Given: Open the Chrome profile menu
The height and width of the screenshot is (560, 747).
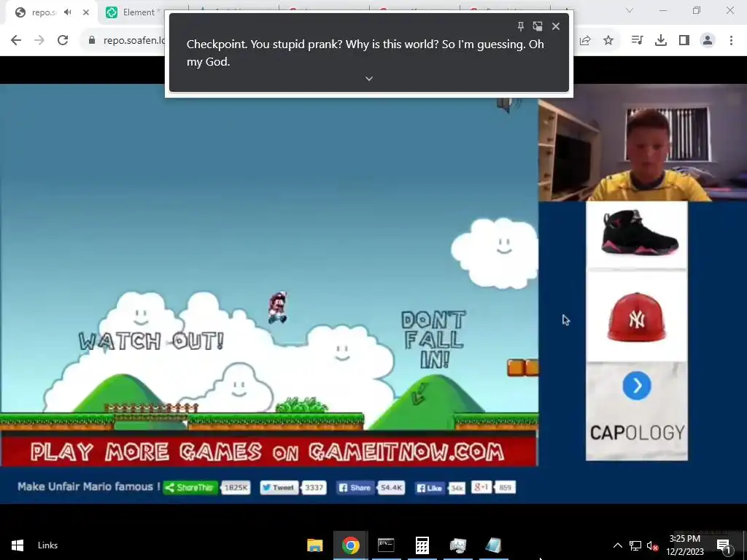Looking at the screenshot, I should pyautogui.click(x=708, y=41).
